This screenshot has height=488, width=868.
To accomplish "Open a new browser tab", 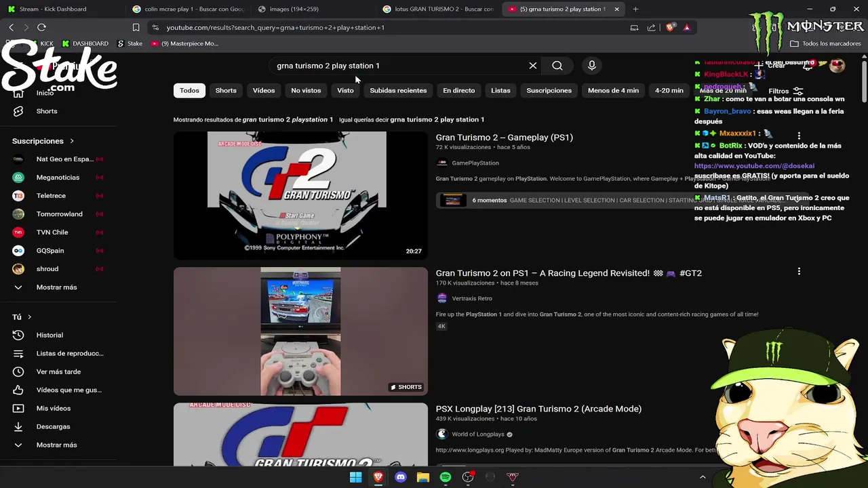I will [x=635, y=9].
